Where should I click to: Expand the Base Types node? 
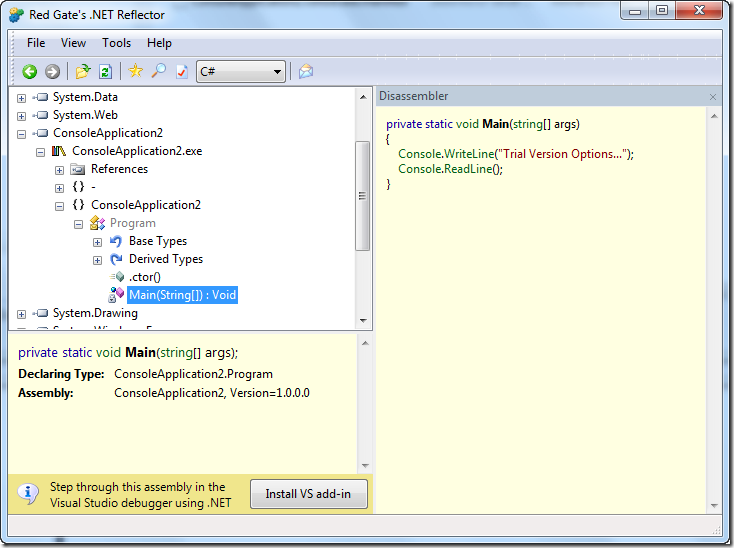(97, 242)
